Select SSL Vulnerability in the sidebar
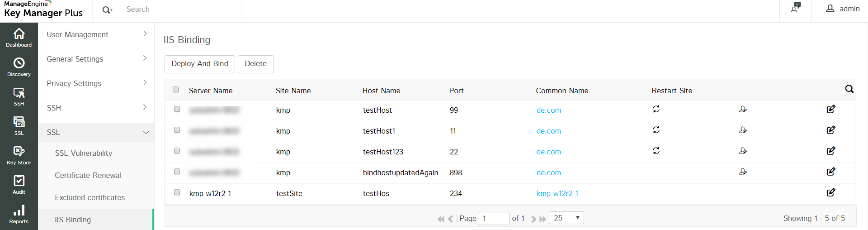The image size is (868, 230). pyautogui.click(x=84, y=153)
